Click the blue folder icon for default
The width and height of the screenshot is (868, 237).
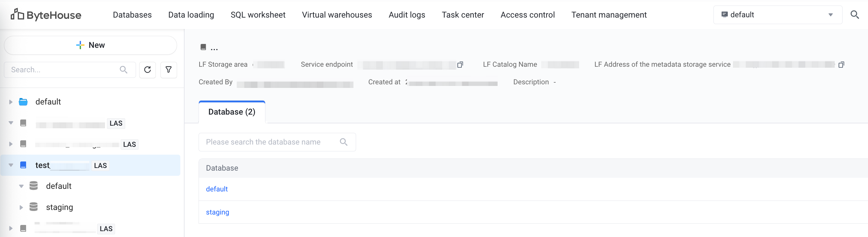click(x=23, y=102)
